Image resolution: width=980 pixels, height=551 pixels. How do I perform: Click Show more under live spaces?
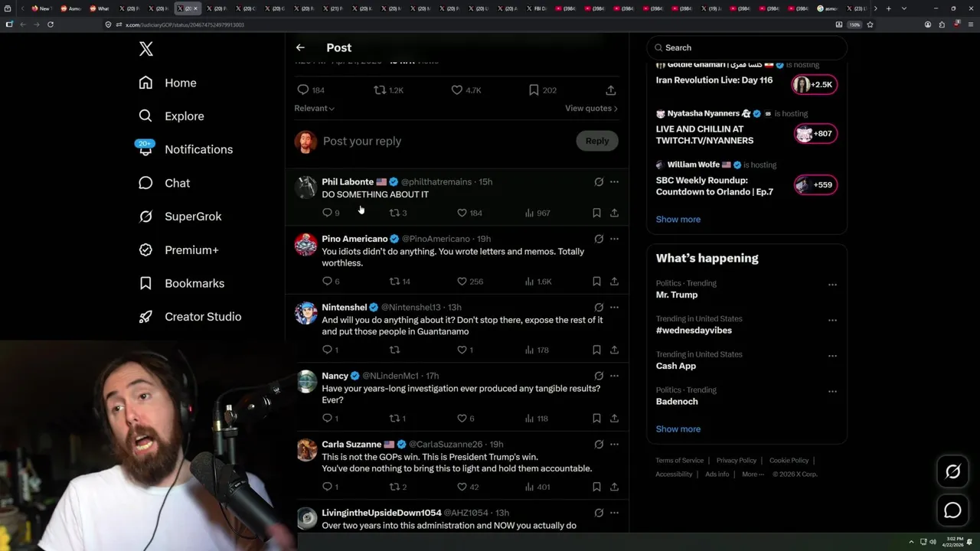pyautogui.click(x=678, y=220)
